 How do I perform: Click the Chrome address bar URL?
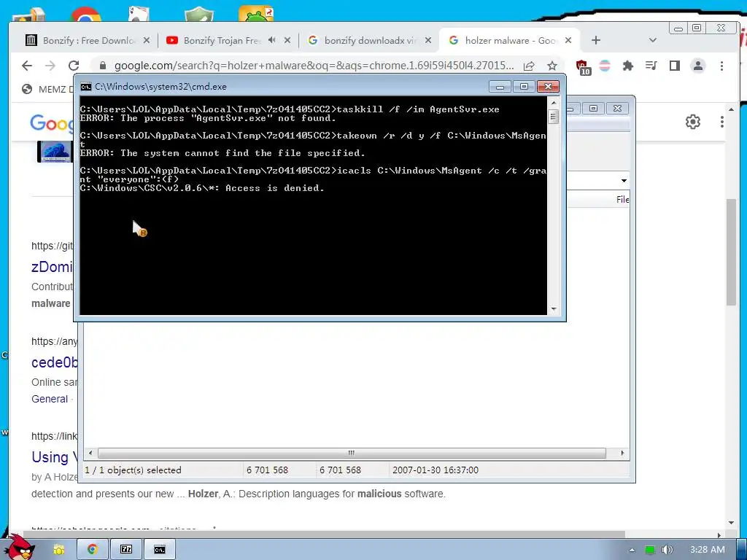(x=314, y=66)
